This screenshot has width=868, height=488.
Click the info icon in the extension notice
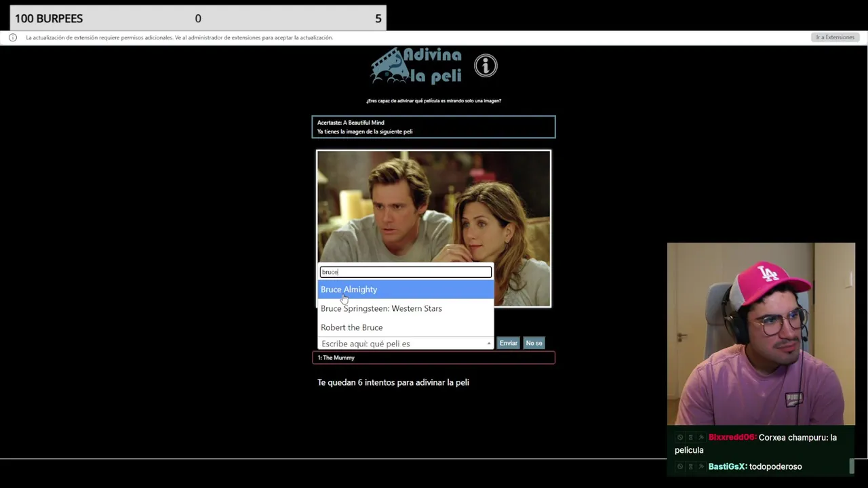click(12, 38)
